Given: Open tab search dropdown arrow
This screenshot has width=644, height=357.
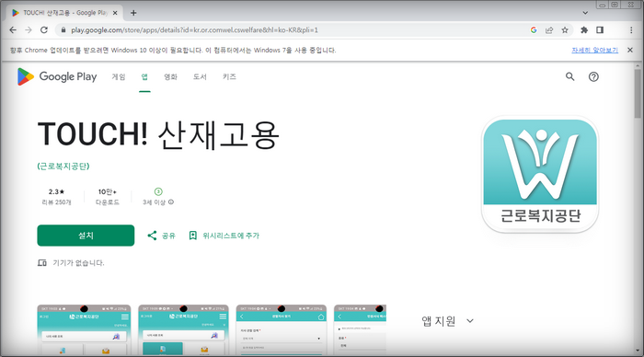Looking at the screenshot, I should pos(585,13).
